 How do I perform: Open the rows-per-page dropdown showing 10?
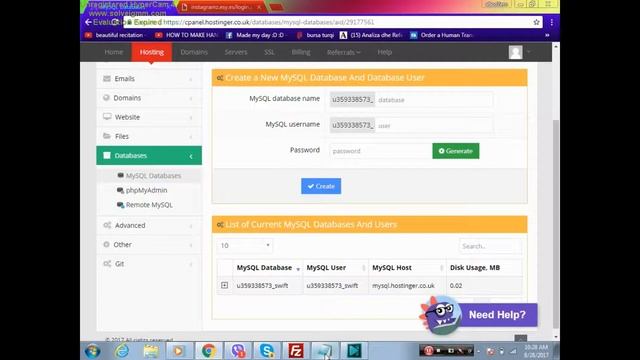pos(244,245)
